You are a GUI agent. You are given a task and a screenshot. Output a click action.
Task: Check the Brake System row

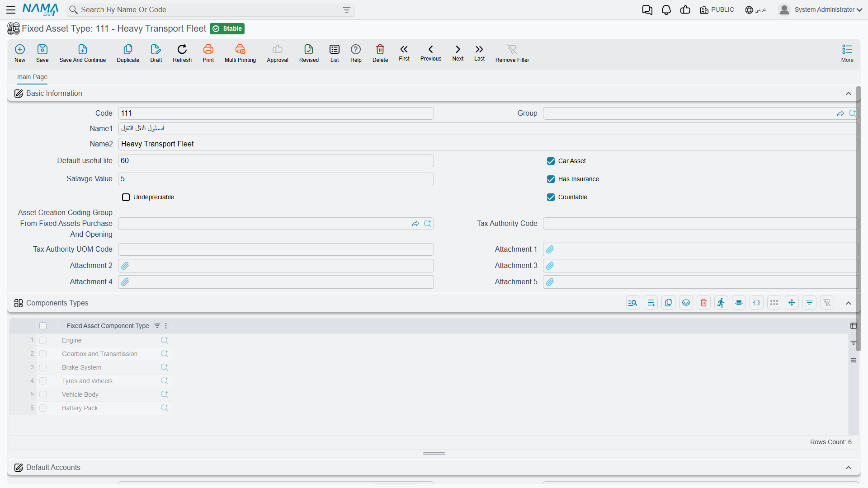tap(43, 367)
